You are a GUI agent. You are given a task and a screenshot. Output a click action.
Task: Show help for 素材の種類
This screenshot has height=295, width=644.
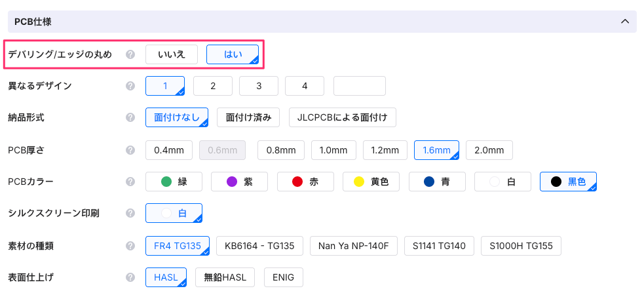coord(130,246)
